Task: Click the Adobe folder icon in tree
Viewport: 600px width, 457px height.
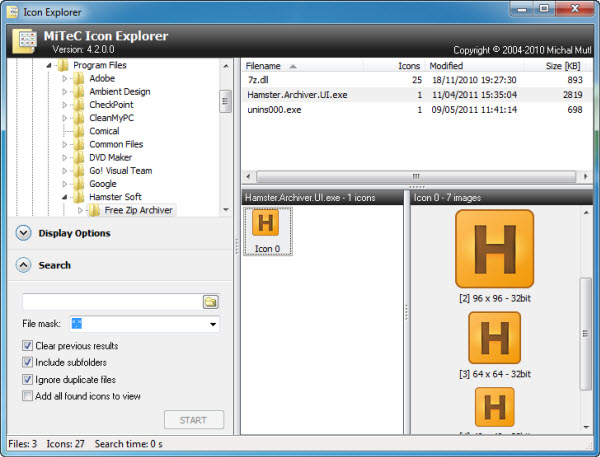Action: tap(79, 78)
